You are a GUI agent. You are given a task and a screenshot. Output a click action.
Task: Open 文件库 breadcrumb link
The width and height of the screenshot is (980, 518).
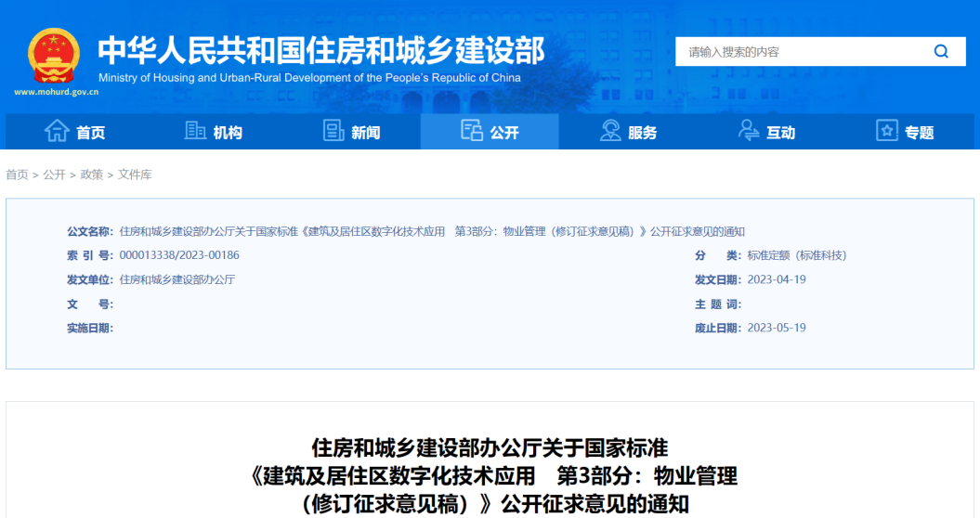pyautogui.click(x=135, y=175)
